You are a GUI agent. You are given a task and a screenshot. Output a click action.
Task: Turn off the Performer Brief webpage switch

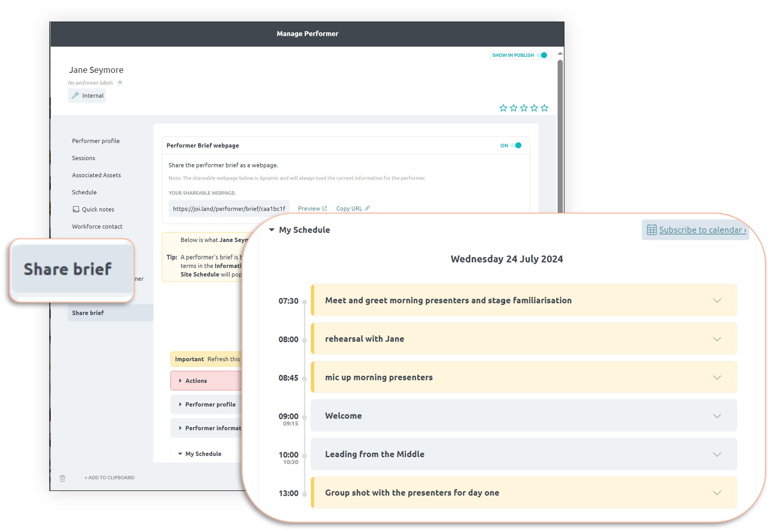click(x=516, y=146)
